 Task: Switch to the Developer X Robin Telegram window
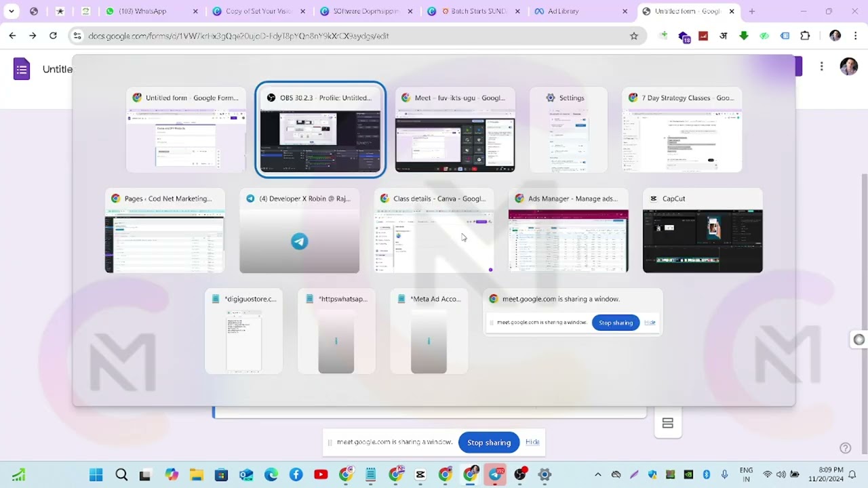tap(299, 231)
